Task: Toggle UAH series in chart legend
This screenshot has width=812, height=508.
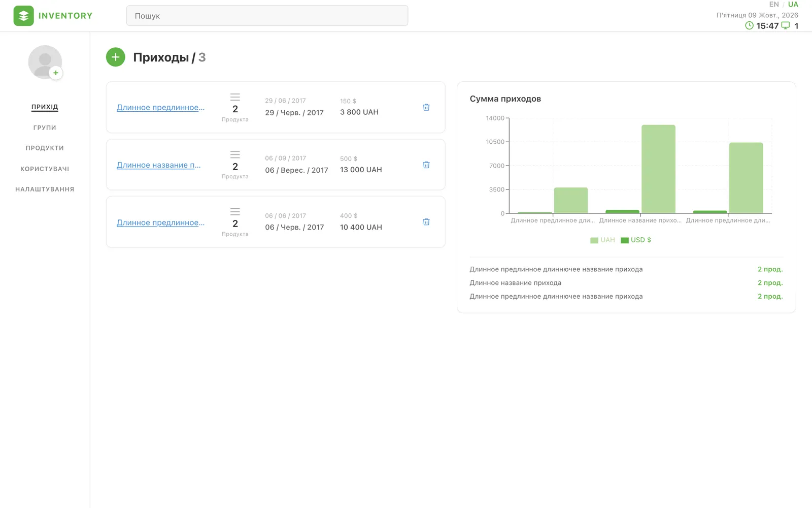Action: pyautogui.click(x=602, y=240)
